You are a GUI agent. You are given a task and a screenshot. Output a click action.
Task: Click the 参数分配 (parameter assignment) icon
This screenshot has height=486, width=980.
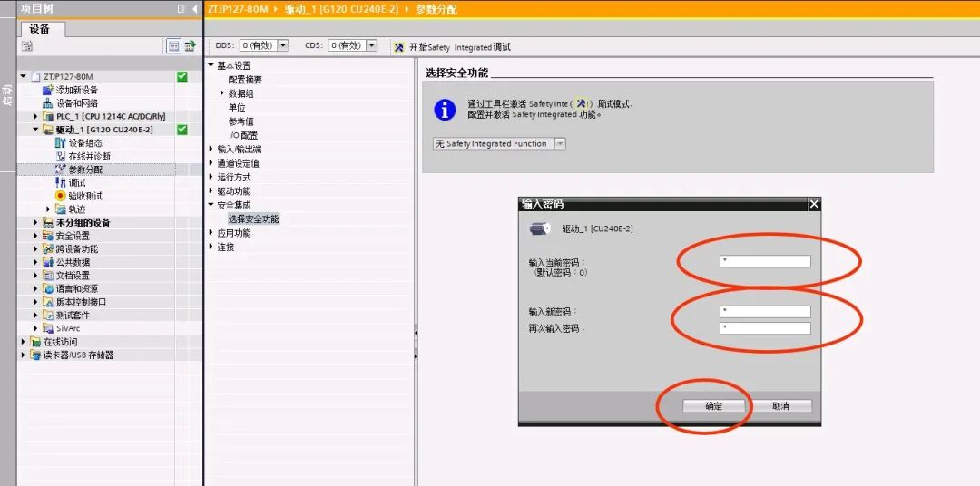tap(61, 170)
